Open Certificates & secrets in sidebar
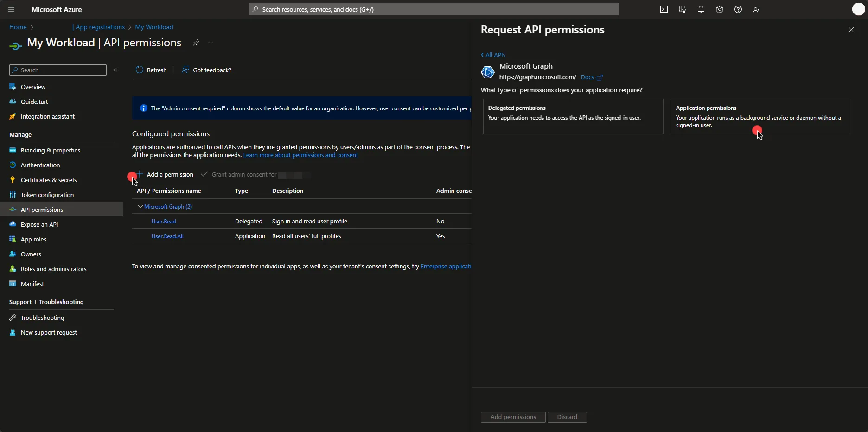 49,180
